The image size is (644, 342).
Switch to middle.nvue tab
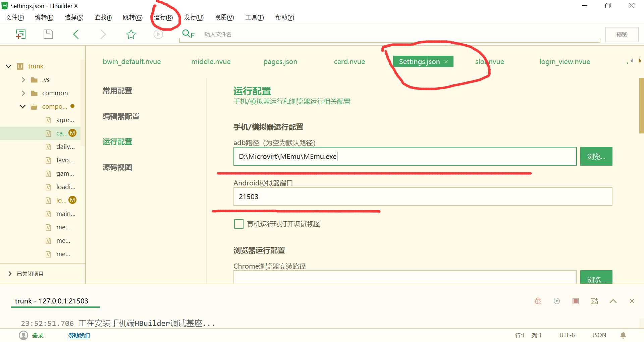(211, 62)
